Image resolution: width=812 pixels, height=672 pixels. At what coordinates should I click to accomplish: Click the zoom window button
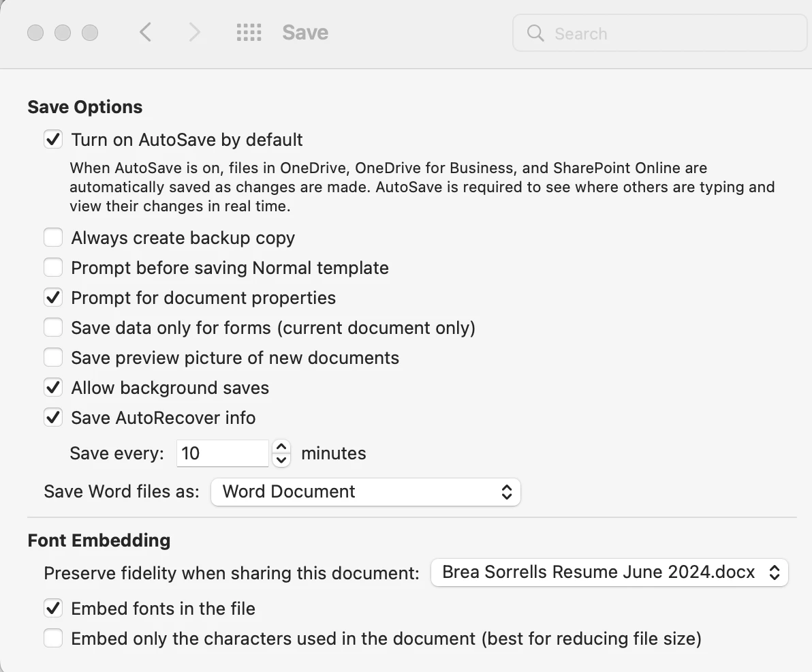(90, 33)
